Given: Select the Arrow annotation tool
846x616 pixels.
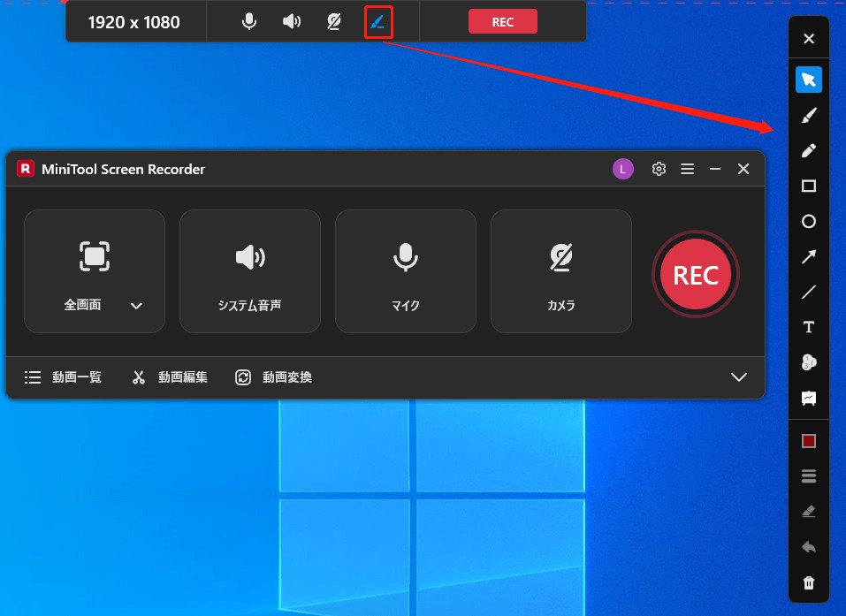Looking at the screenshot, I should point(808,256).
